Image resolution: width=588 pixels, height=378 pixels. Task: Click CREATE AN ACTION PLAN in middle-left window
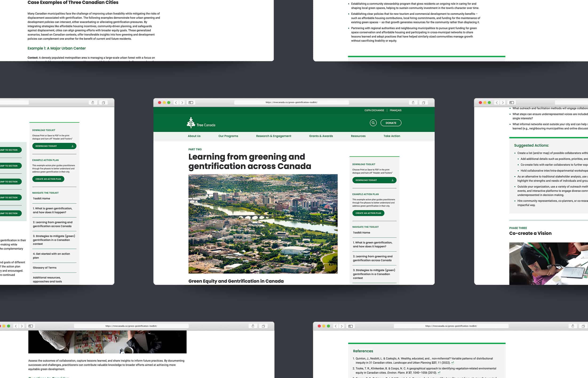click(48, 179)
